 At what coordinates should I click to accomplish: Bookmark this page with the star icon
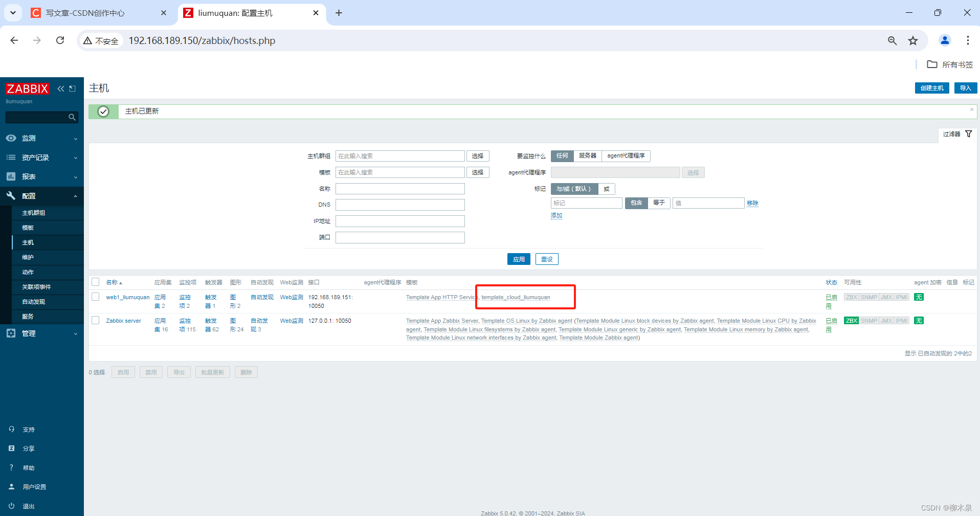(x=913, y=40)
